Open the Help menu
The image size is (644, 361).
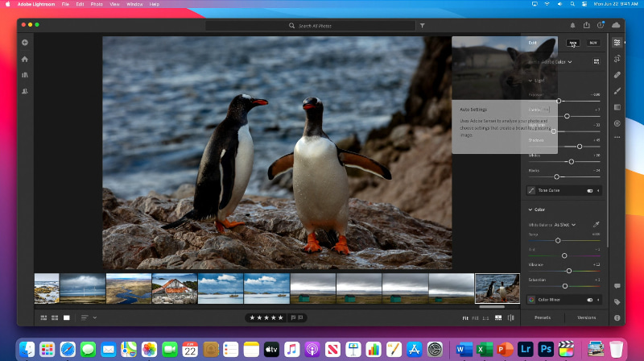pyautogui.click(x=155, y=4)
